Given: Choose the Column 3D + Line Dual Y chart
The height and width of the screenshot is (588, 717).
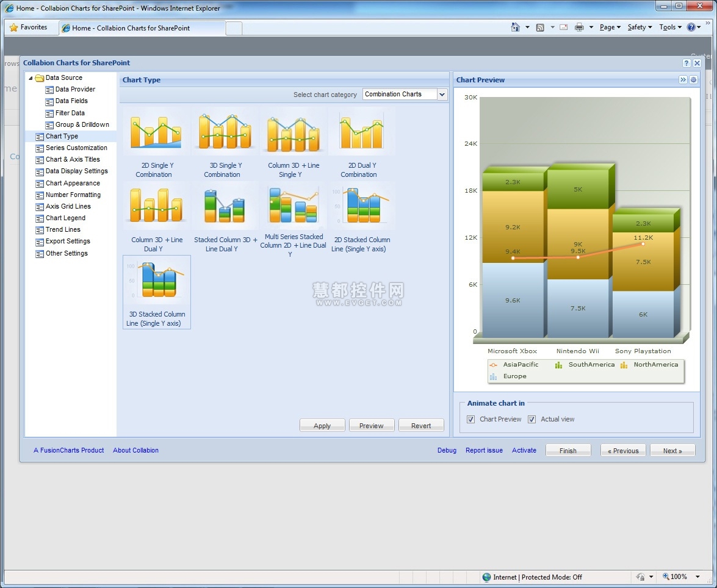Looking at the screenshot, I should click(x=156, y=206).
